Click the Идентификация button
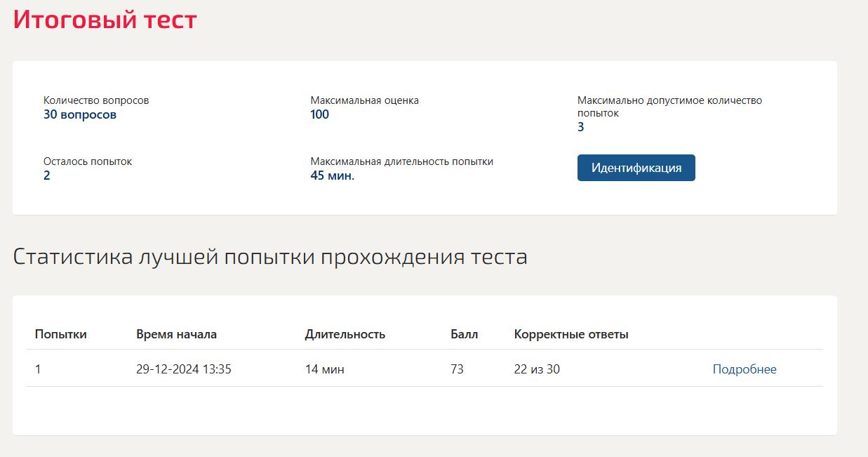This screenshot has height=457, width=868. click(636, 168)
